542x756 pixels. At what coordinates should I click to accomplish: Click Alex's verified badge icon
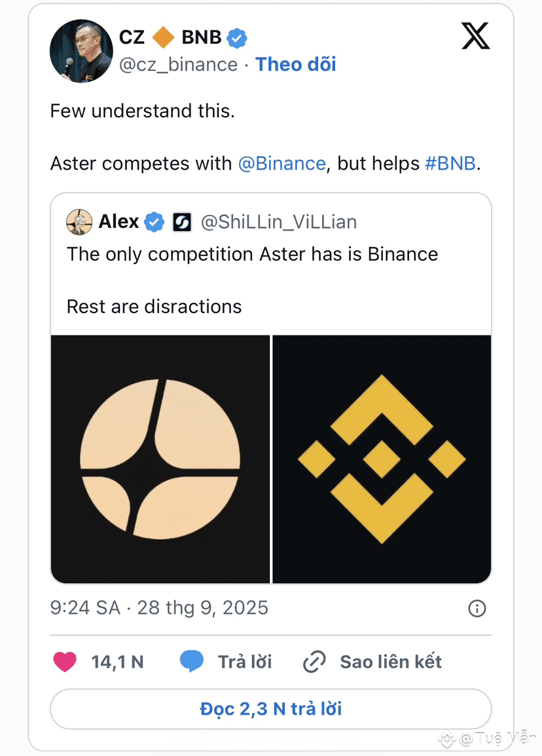coord(154,223)
